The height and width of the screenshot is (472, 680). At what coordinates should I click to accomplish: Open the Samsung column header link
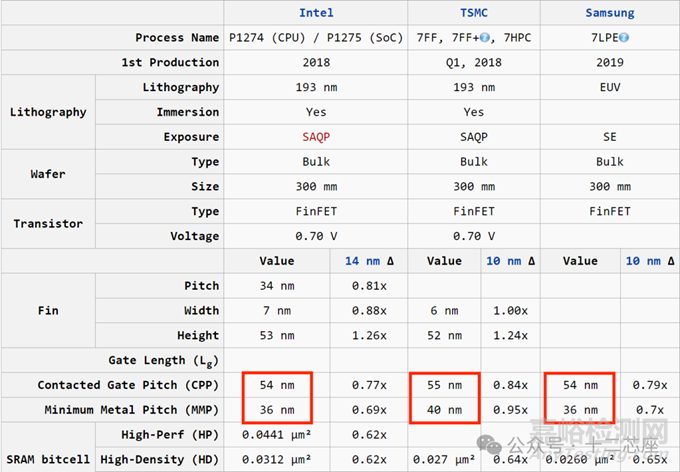coord(609,13)
